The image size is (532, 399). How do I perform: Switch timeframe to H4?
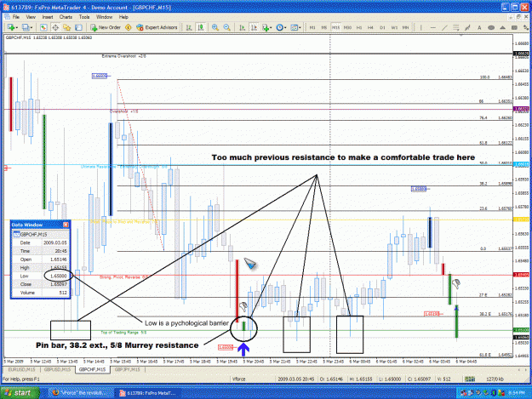coord(370,27)
